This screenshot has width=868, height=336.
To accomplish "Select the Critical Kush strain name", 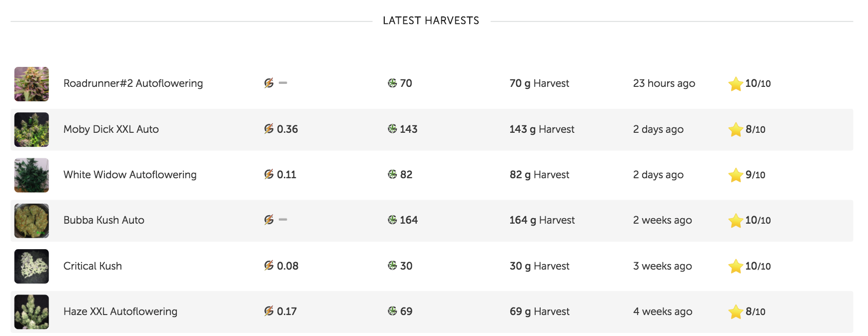I will click(x=92, y=266).
